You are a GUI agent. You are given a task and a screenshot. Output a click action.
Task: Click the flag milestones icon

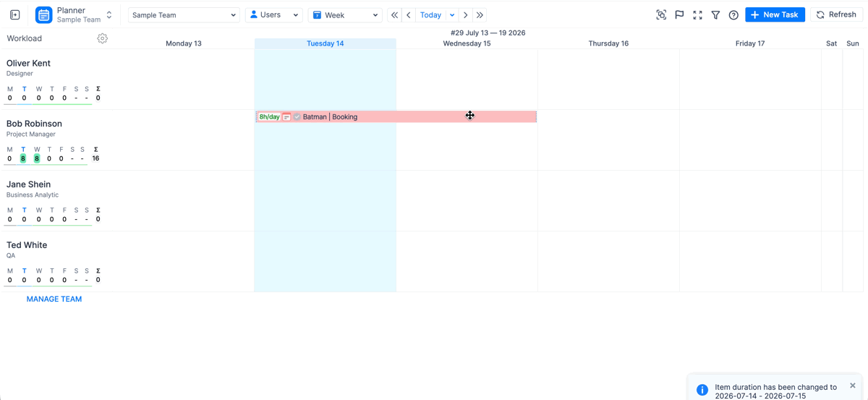679,15
